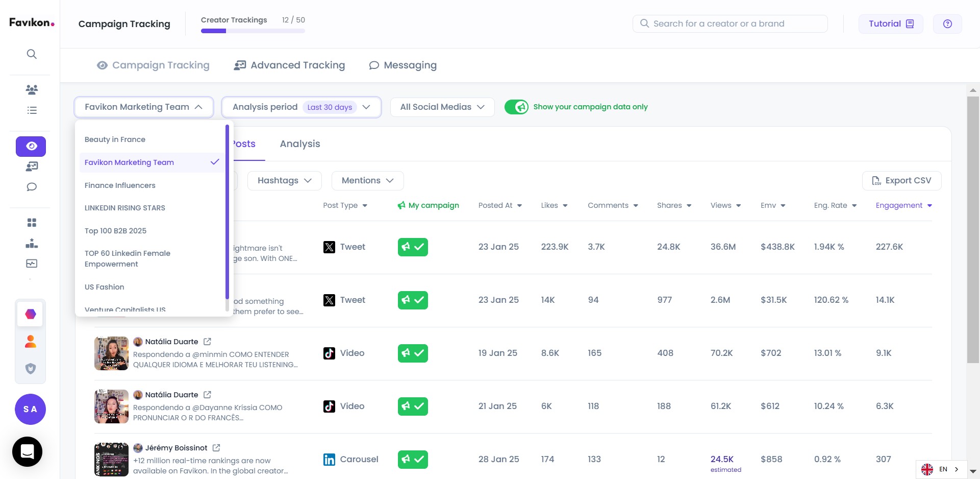Click the LinkedIn icon on Carousel row
980x479 pixels.
click(x=330, y=460)
